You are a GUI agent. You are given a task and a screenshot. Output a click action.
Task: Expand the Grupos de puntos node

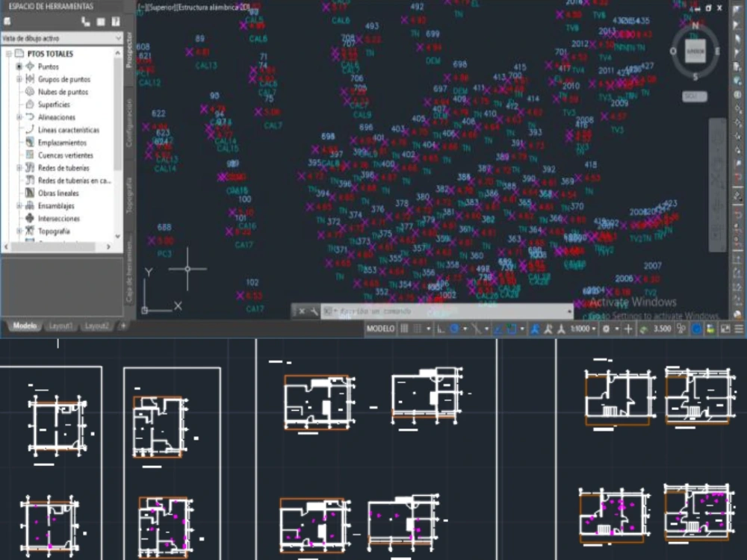click(19, 79)
